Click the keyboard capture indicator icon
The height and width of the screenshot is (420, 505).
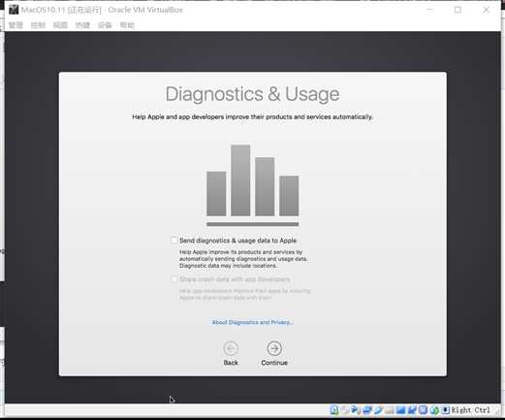point(445,410)
